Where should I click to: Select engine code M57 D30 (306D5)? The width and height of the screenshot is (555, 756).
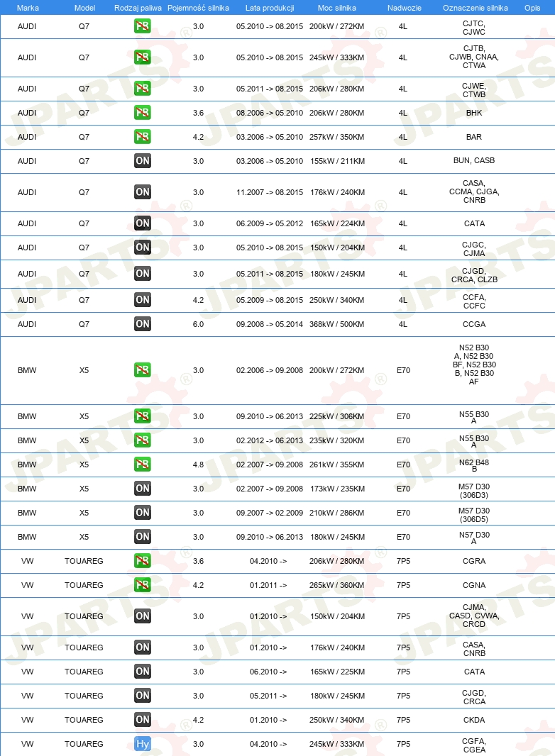click(x=474, y=515)
